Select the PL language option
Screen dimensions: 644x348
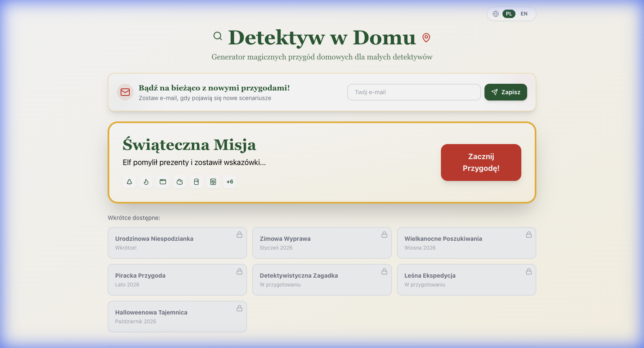pyautogui.click(x=509, y=14)
